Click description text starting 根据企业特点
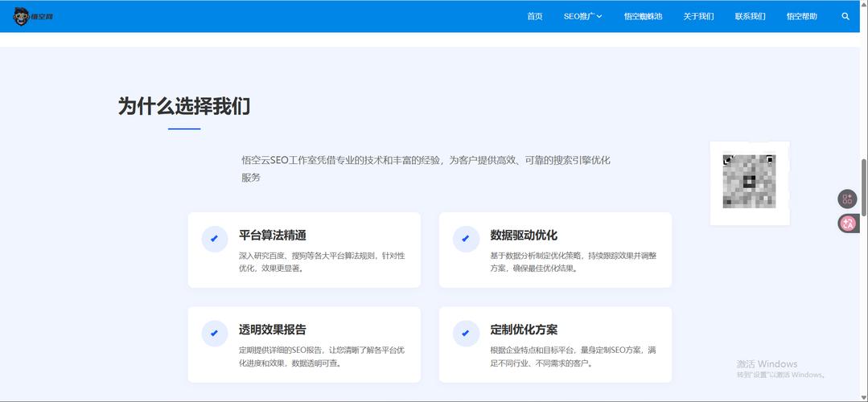Viewport: 868px width, 402px height. [x=573, y=357]
